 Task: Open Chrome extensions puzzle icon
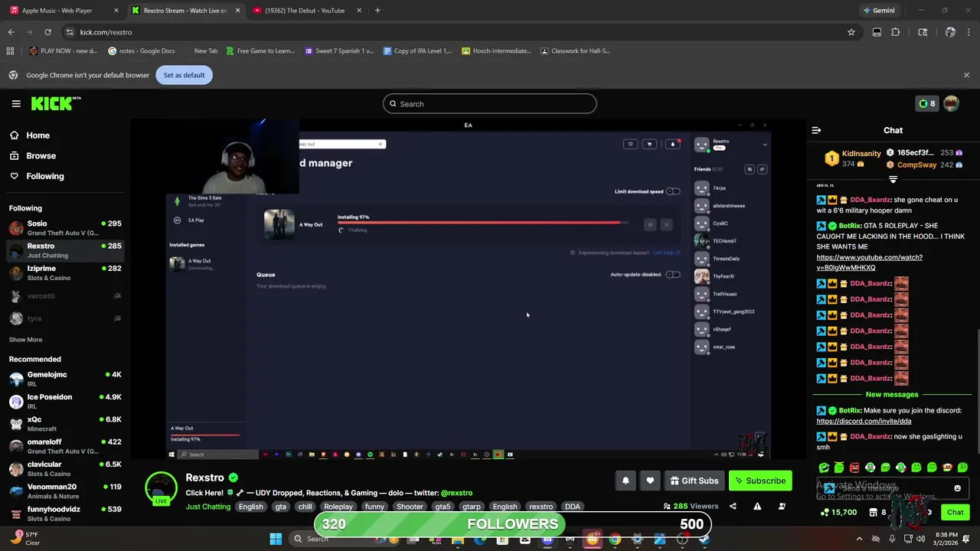tap(895, 32)
